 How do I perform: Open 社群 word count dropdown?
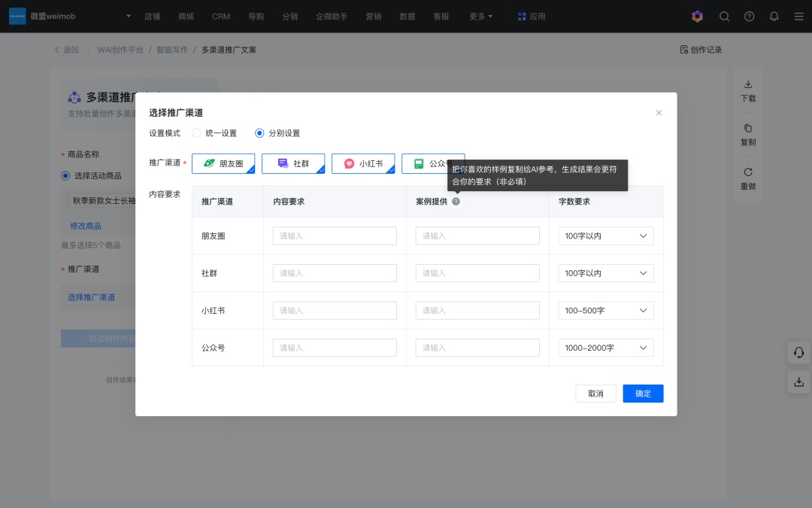(606, 273)
